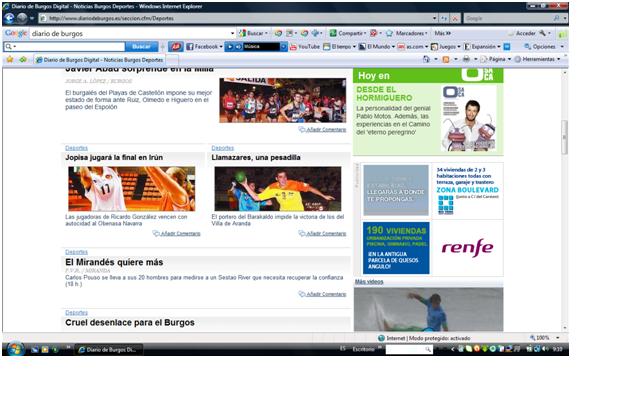
Task: Open the Google Toolbar search history dropdown arrow
Action: (x=233, y=33)
